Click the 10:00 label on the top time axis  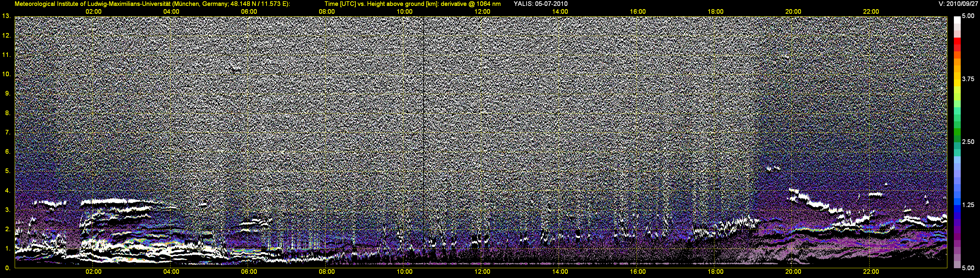(404, 12)
